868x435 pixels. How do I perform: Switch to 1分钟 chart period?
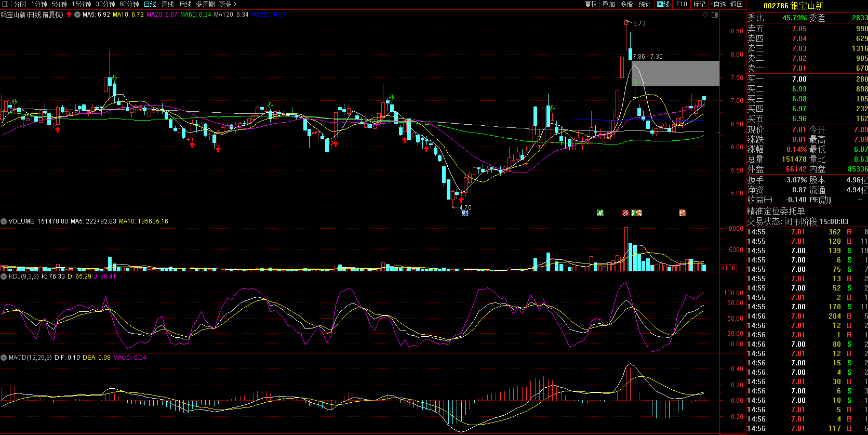click(39, 4)
